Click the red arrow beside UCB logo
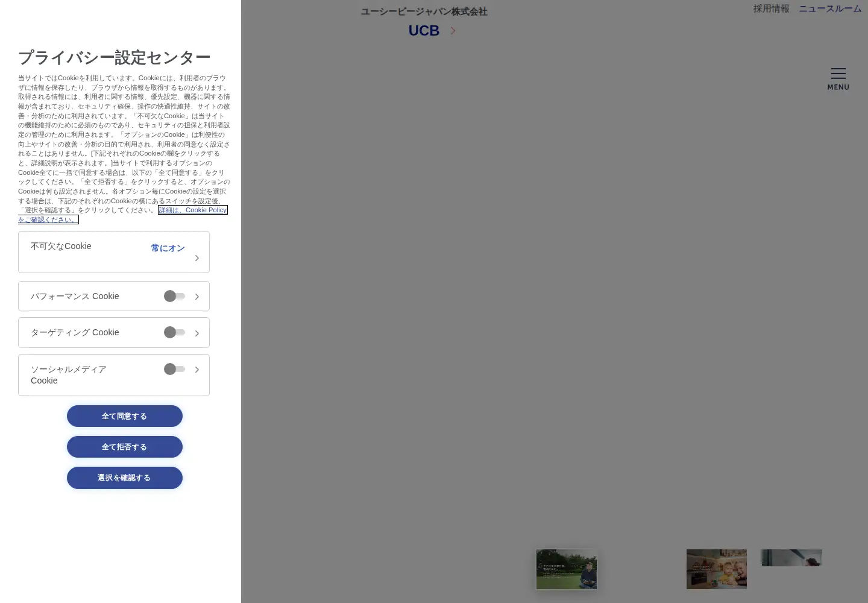The width and height of the screenshot is (868, 603). click(453, 31)
